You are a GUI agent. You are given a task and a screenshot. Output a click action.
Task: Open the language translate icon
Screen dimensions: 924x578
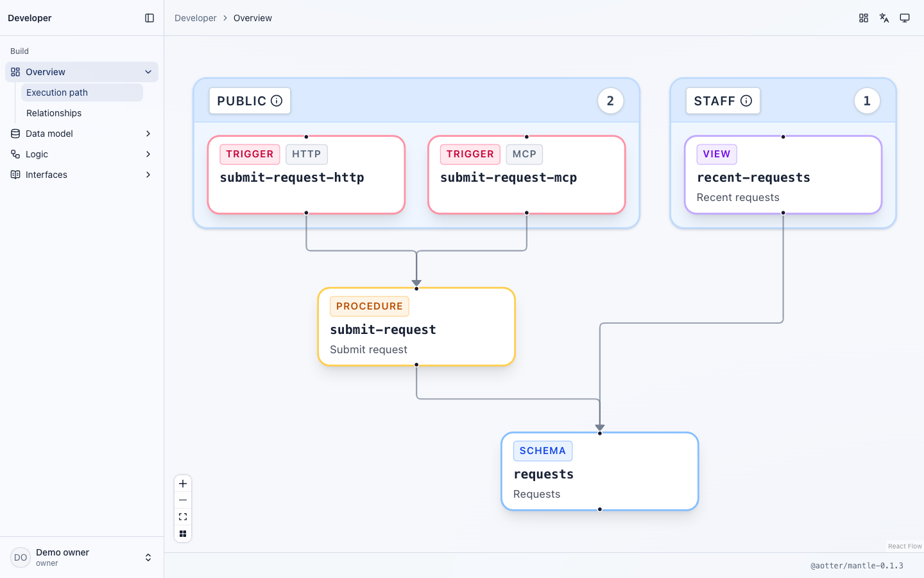pyautogui.click(x=884, y=18)
